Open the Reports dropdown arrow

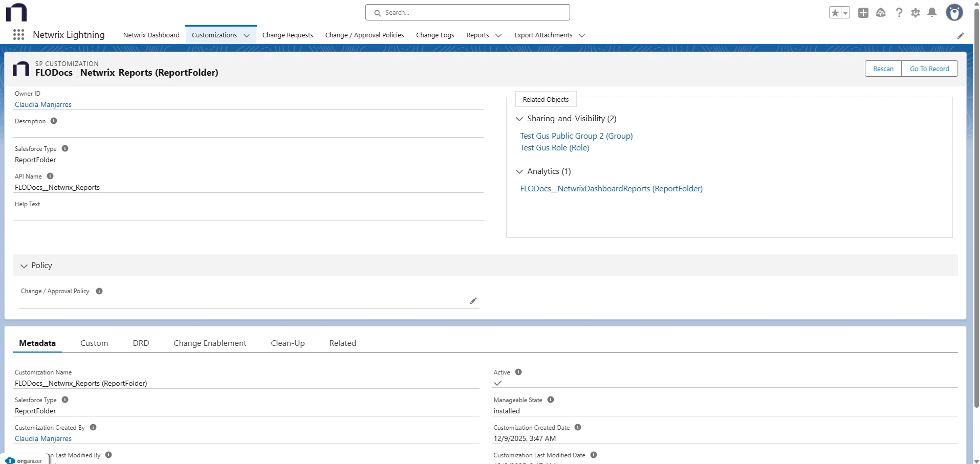[498, 35]
